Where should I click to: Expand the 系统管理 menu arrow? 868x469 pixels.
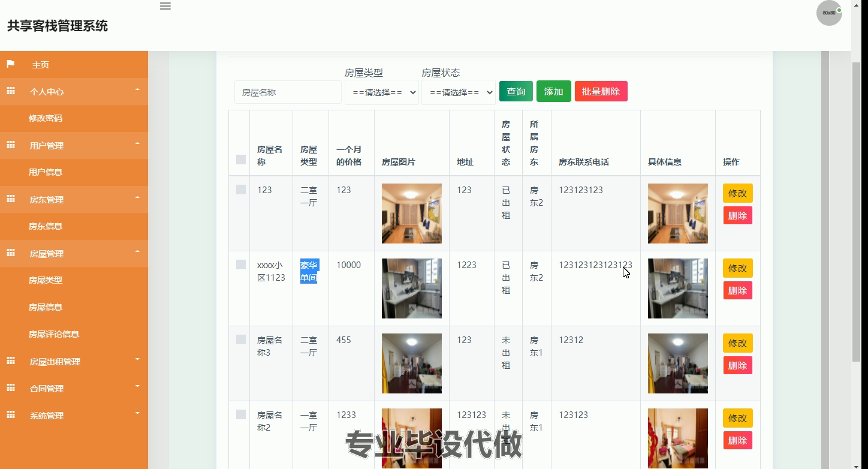137,414
